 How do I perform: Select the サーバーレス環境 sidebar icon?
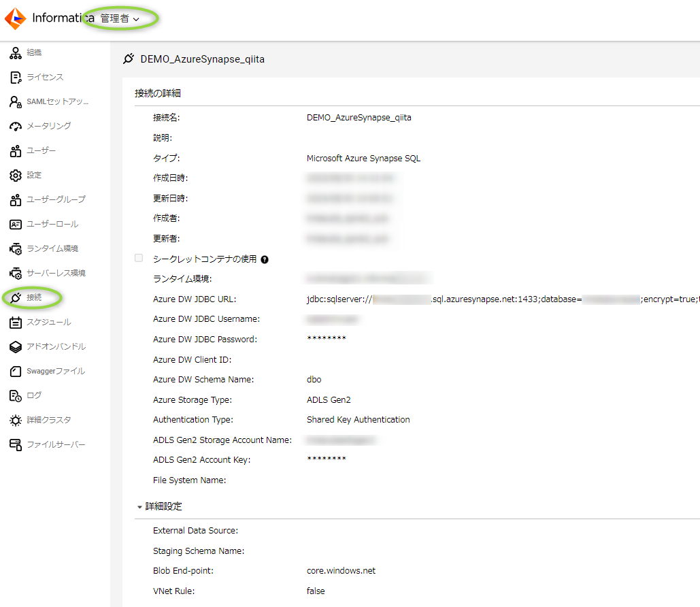(16, 273)
